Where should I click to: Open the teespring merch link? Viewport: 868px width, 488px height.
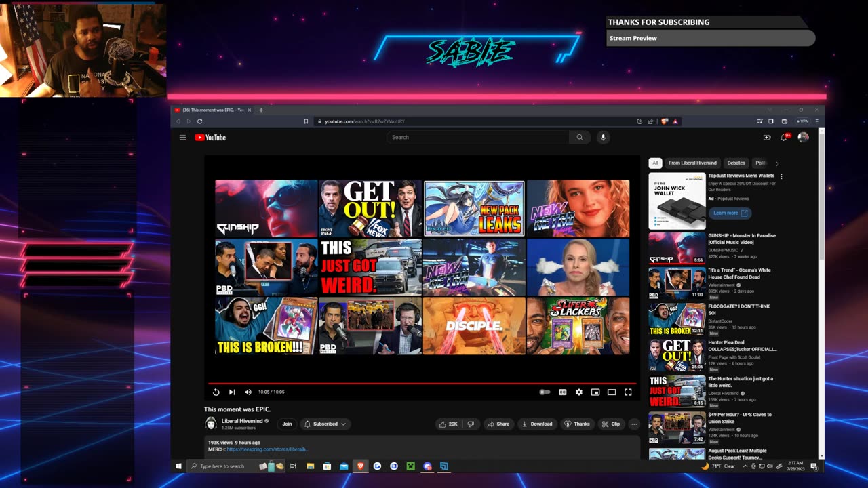[x=267, y=449]
